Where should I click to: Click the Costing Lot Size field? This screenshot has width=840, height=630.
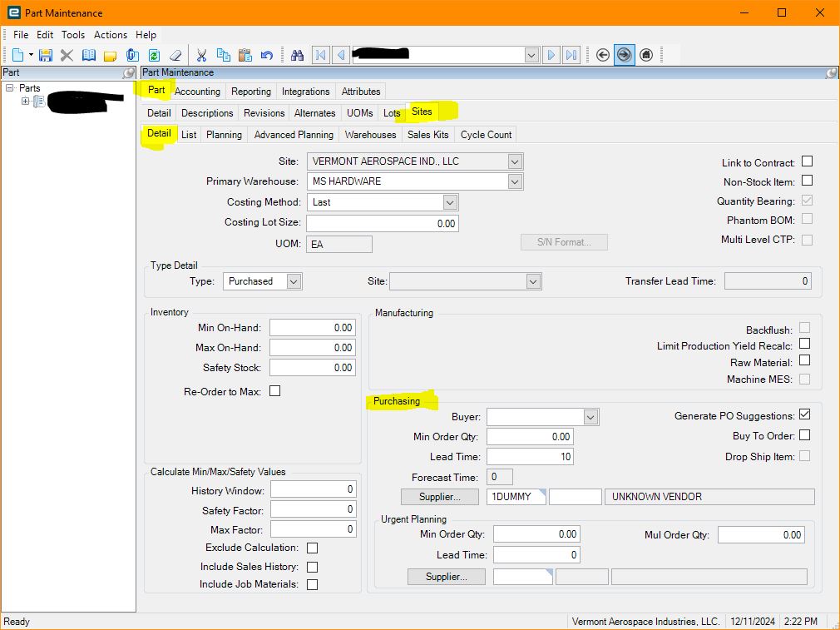(383, 224)
